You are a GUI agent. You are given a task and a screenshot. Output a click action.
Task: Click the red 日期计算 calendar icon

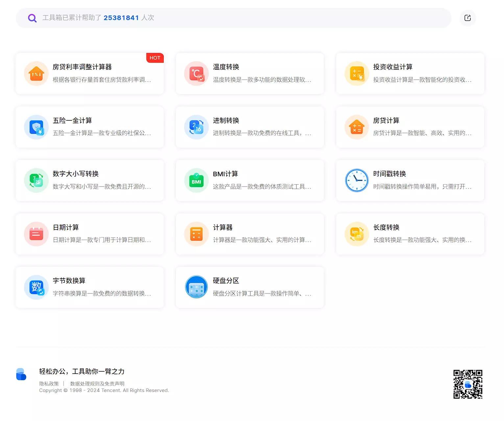point(36,234)
